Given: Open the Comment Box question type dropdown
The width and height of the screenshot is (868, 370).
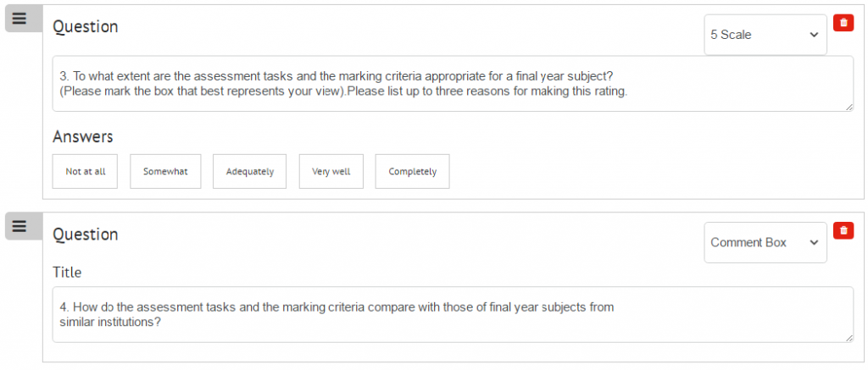Looking at the screenshot, I should click(x=765, y=243).
